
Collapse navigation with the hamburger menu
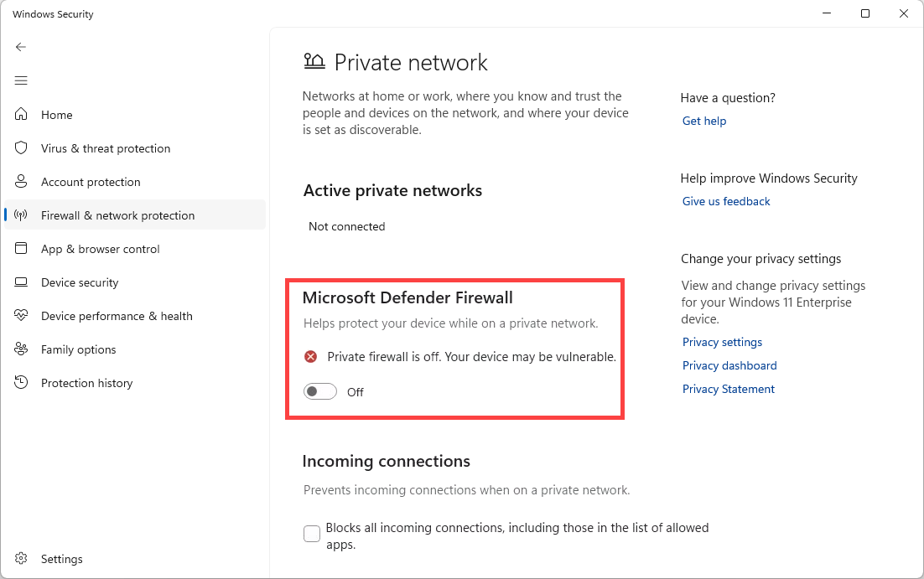pyautogui.click(x=21, y=80)
